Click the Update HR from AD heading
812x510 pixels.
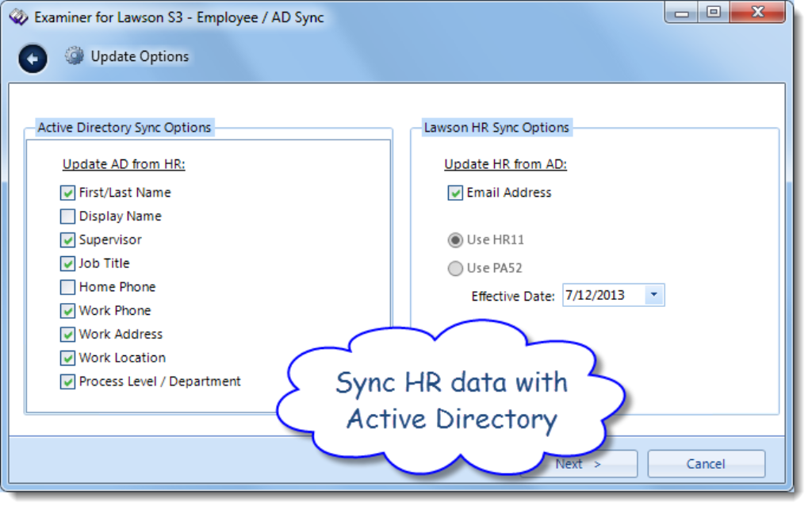505,164
